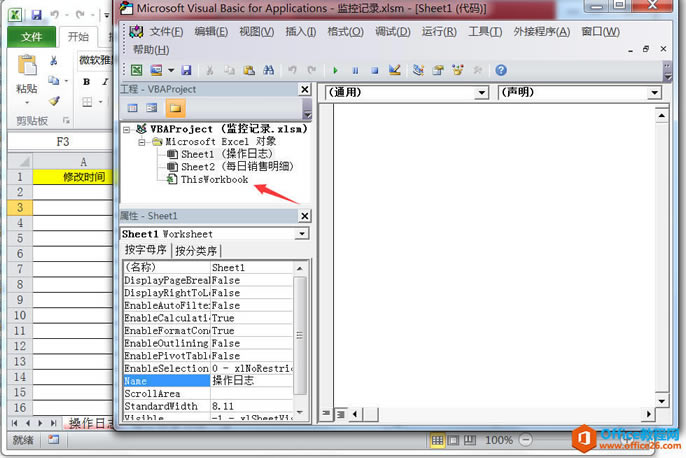Collapse the VBAProject (监控记录.xlsm) tree node
Image resolution: width=686 pixels, height=458 pixels.
coord(127,129)
